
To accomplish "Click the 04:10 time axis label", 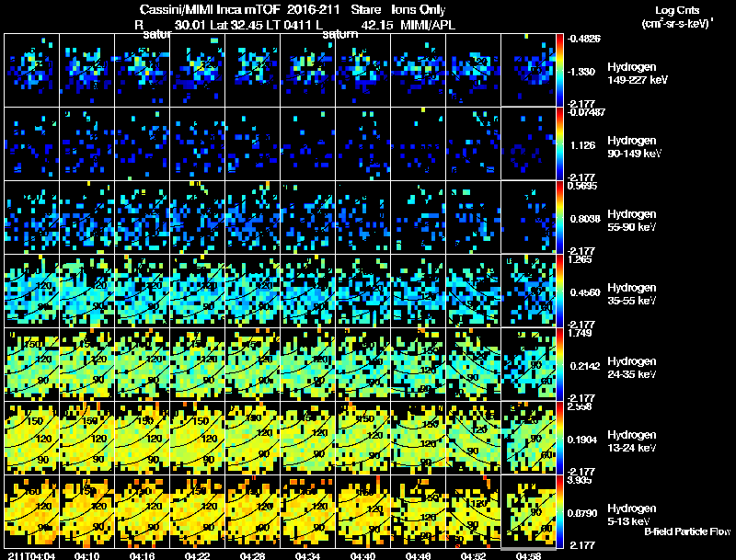I will pos(86,555).
